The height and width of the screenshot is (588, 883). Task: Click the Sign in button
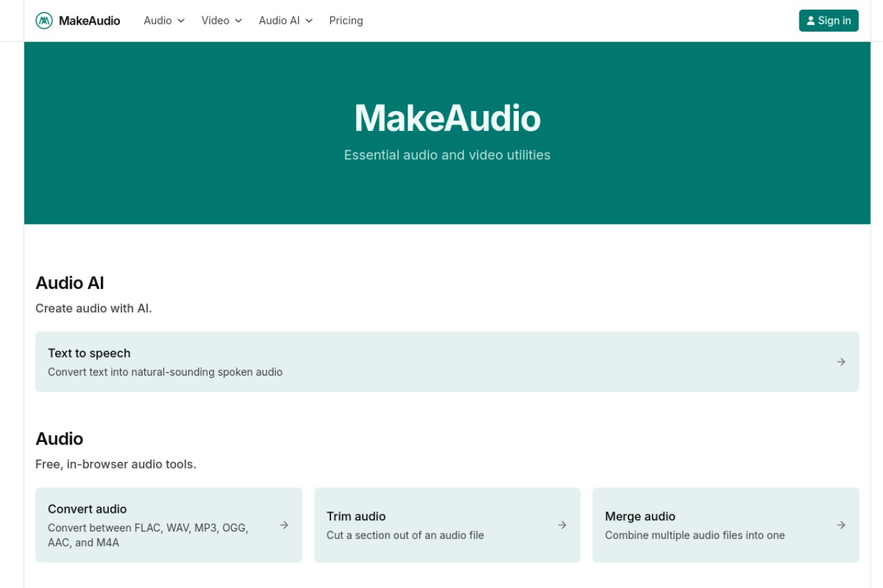[829, 21]
